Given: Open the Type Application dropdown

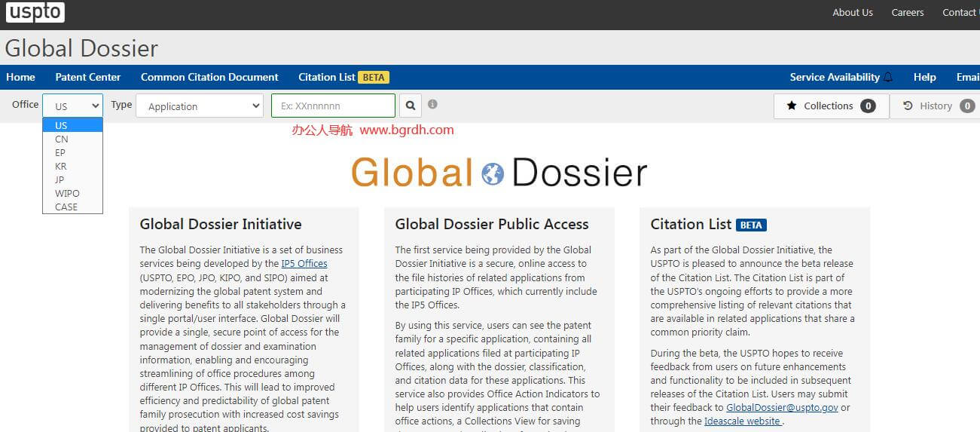Looking at the screenshot, I should (x=199, y=106).
